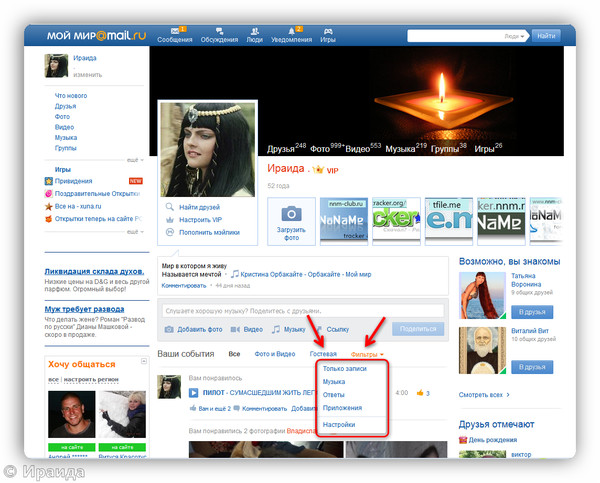Open the Фильтры dropdown
Screen dimensions: 600x483
367,354
